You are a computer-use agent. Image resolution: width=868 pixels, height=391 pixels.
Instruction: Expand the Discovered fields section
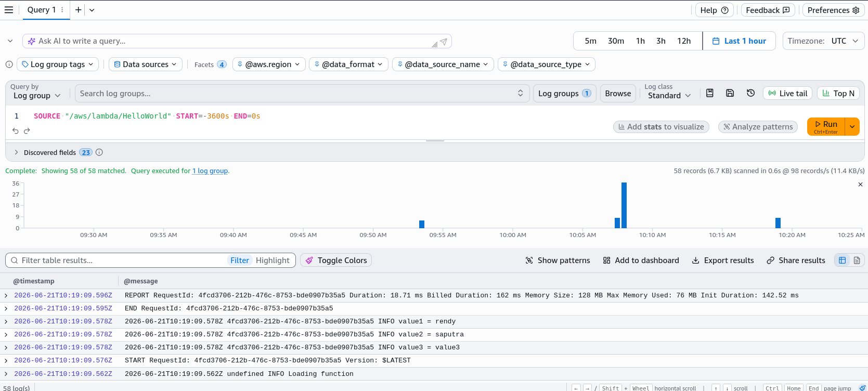[16, 152]
